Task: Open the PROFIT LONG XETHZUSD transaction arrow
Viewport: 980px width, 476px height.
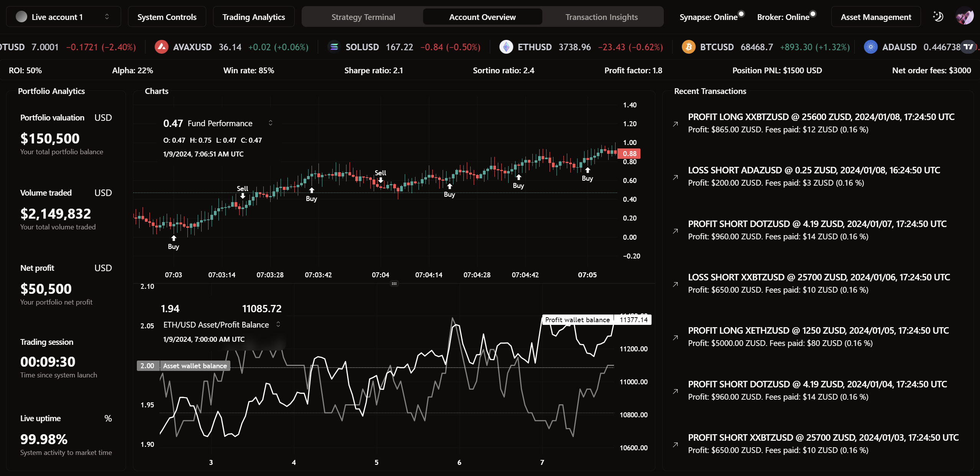Action: point(675,338)
